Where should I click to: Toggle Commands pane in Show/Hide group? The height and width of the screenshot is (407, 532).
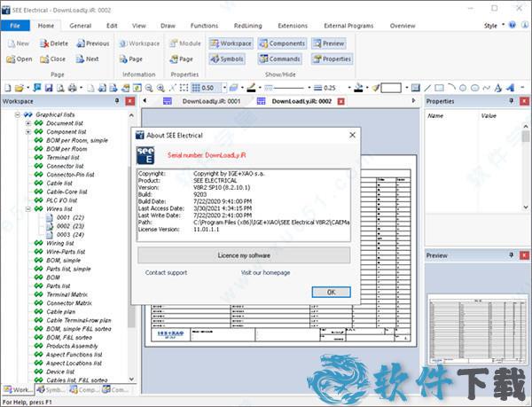(x=279, y=59)
